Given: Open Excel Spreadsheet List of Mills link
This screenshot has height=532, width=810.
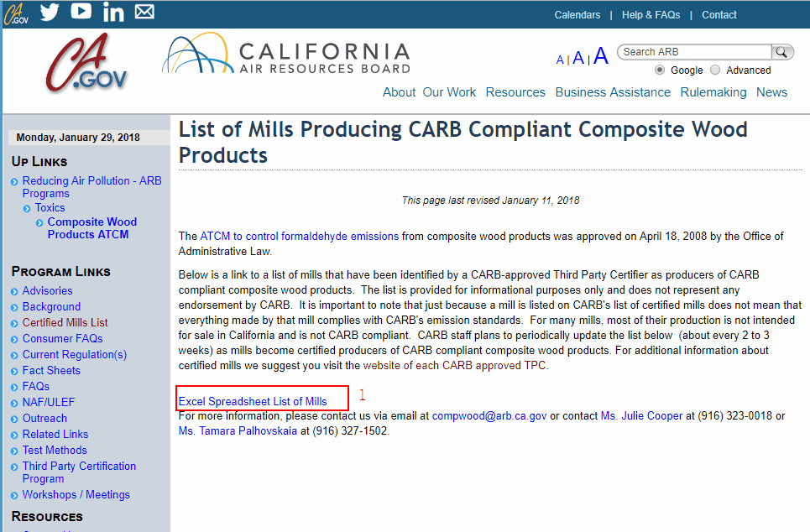Looking at the screenshot, I should click(253, 401).
